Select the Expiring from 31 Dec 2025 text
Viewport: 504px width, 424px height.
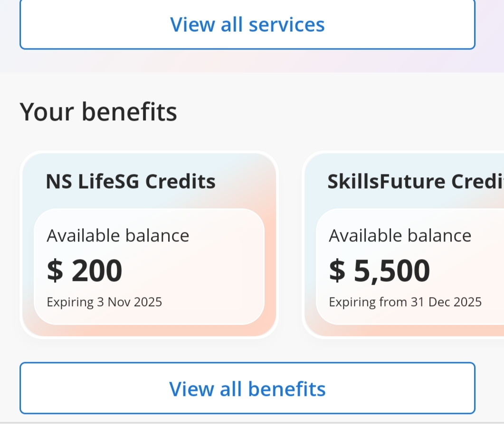pyautogui.click(x=405, y=302)
